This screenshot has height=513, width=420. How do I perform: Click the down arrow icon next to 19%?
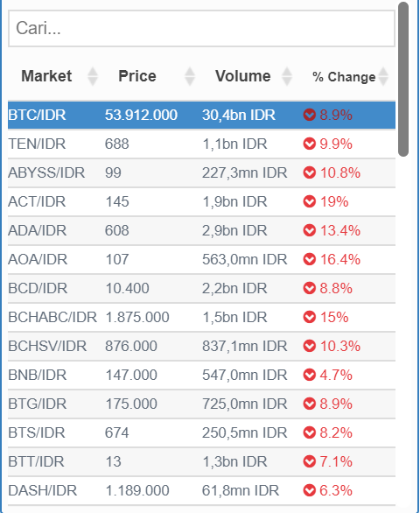coord(309,201)
